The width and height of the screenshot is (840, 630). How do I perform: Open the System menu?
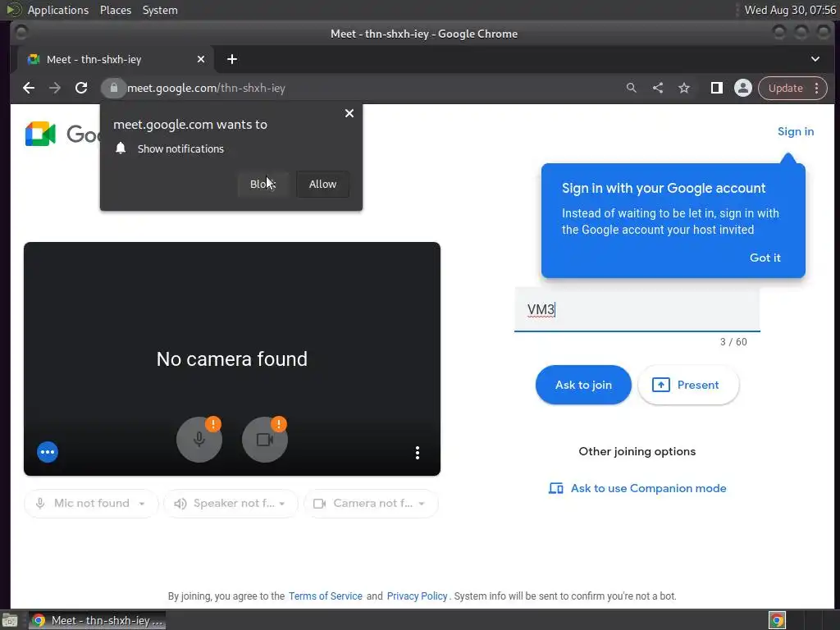point(160,10)
